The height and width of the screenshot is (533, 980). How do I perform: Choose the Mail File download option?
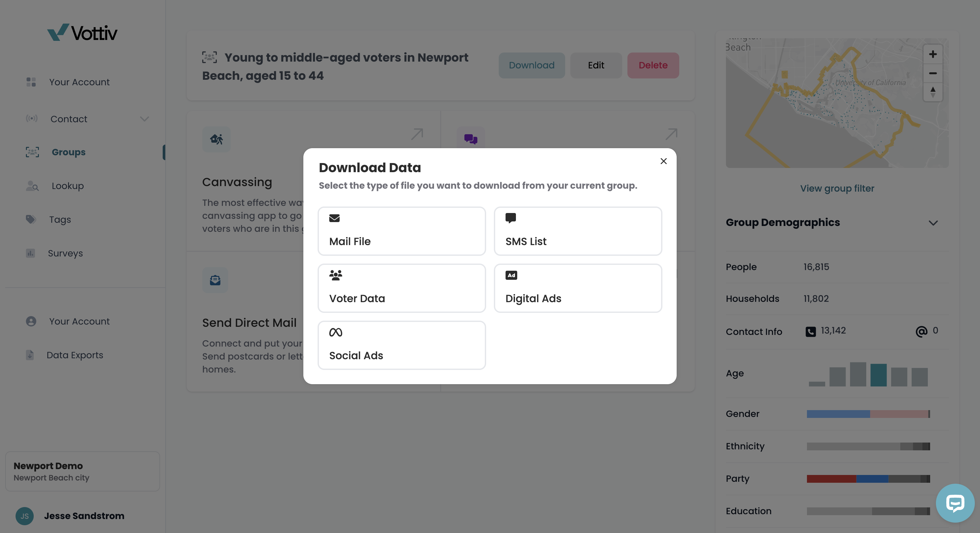402,231
